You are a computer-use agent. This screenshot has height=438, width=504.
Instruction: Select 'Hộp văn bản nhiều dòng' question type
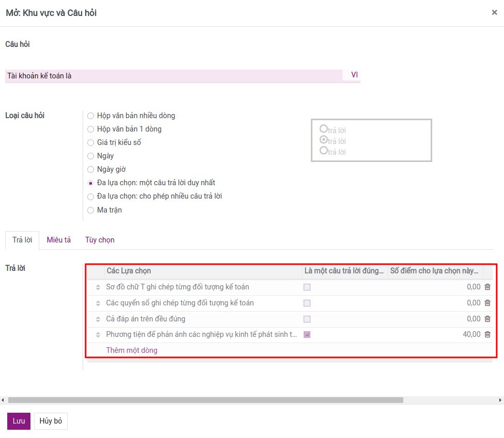[x=91, y=116]
